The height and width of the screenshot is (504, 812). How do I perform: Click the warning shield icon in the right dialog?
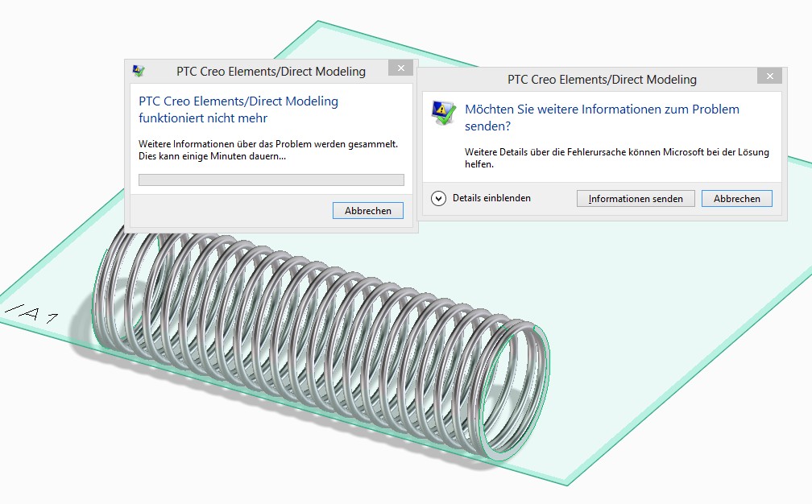point(444,114)
